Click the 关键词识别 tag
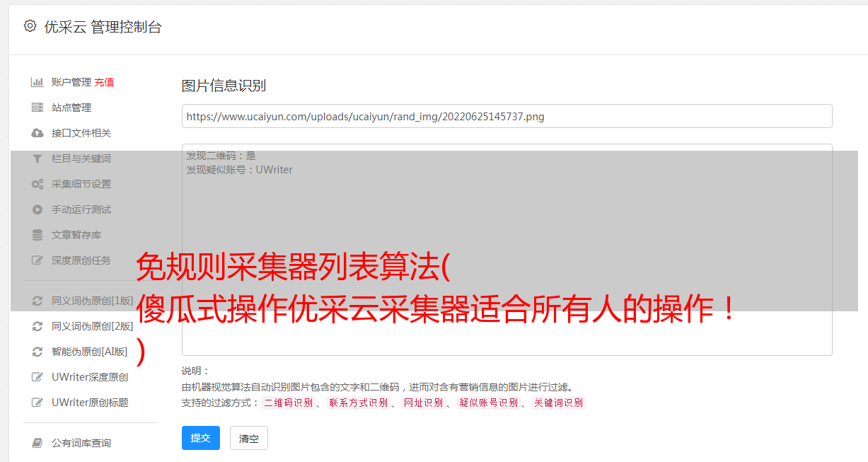868x462 pixels. click(559, 403)
